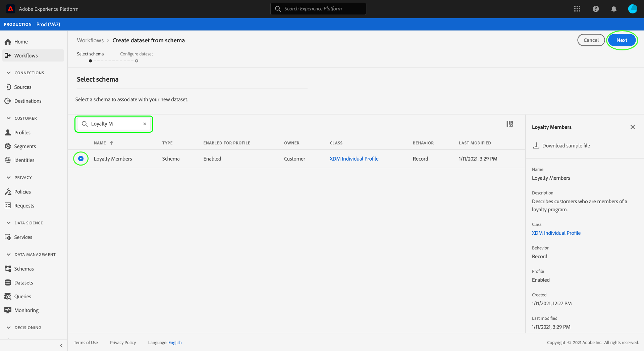Screen dimensions: 644x351
Task: Open Terms of Use link
Action: coord(86,343)
